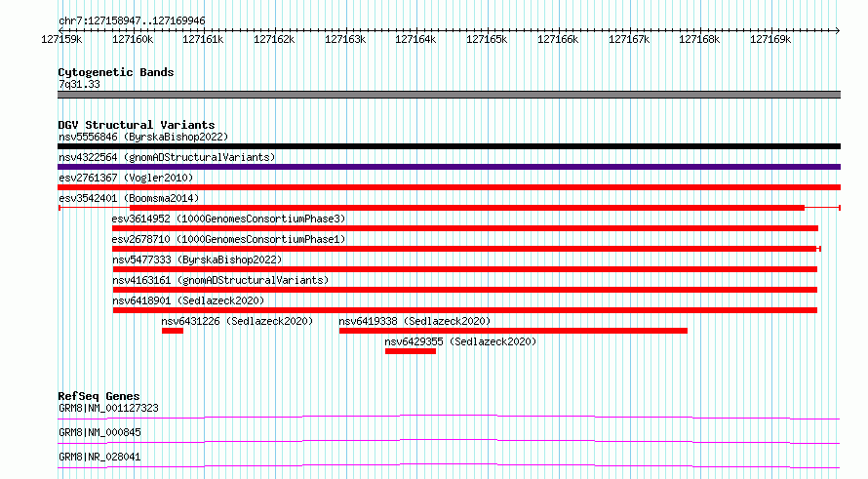The width and height of the screenshot is (868, 479).
Task: Click the nsv5477333 red variant bar
Action: [x=465, y=269]
